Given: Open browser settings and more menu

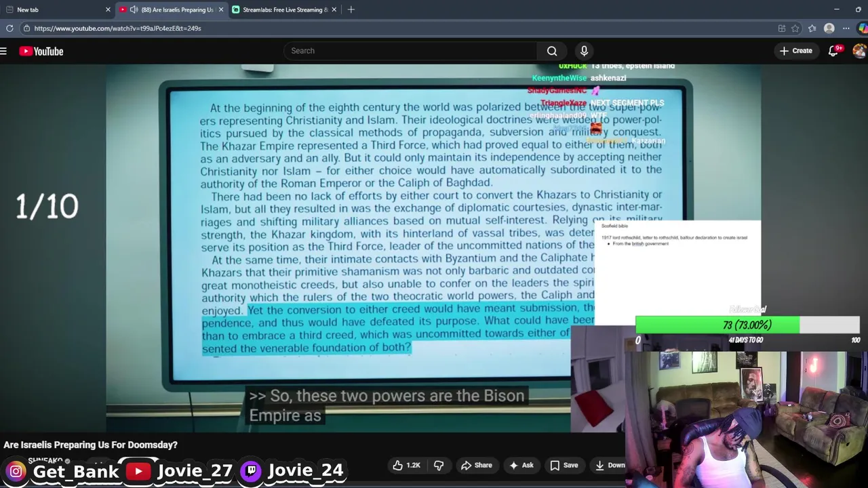Looking at the screenshot, I should tap(846, 28).
